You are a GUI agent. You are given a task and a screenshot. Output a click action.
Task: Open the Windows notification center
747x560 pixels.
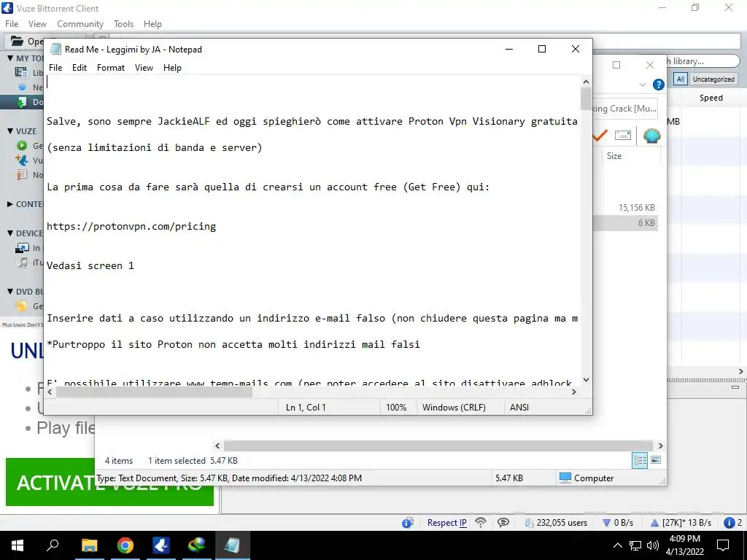point(723,545)
